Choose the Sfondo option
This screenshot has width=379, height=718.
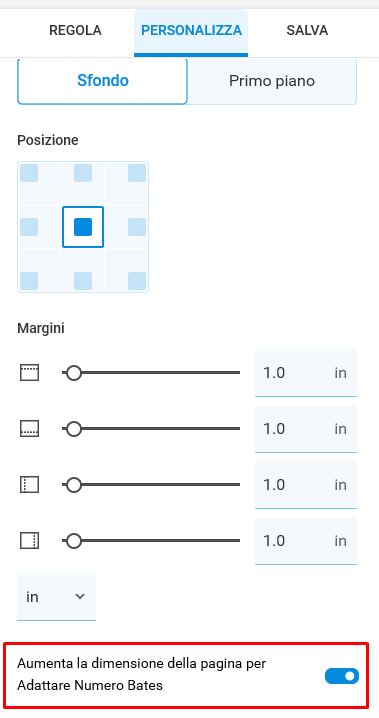point(103,81)
